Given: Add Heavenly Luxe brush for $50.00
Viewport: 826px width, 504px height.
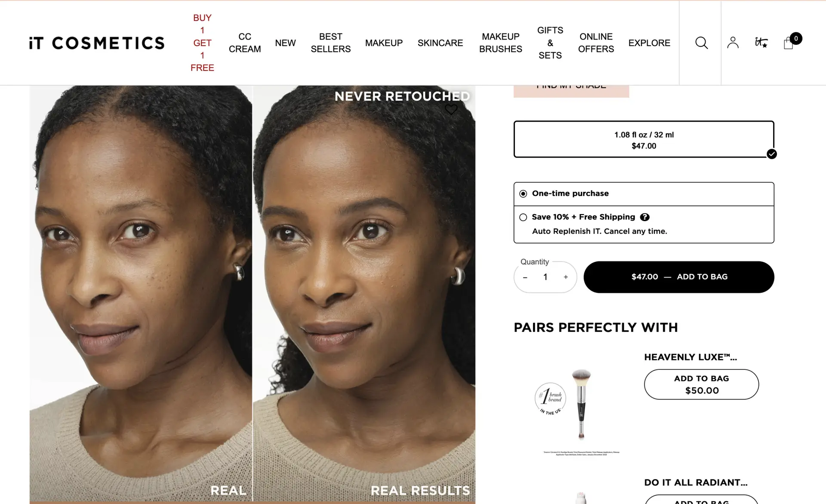Looking at the screenshot, I should (x=701, y=384).
